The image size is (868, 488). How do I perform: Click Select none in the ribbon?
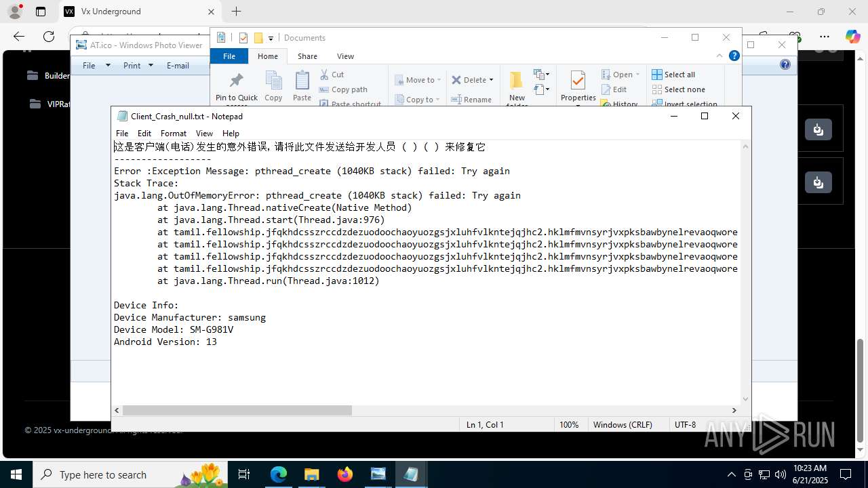tap(678, 89)
